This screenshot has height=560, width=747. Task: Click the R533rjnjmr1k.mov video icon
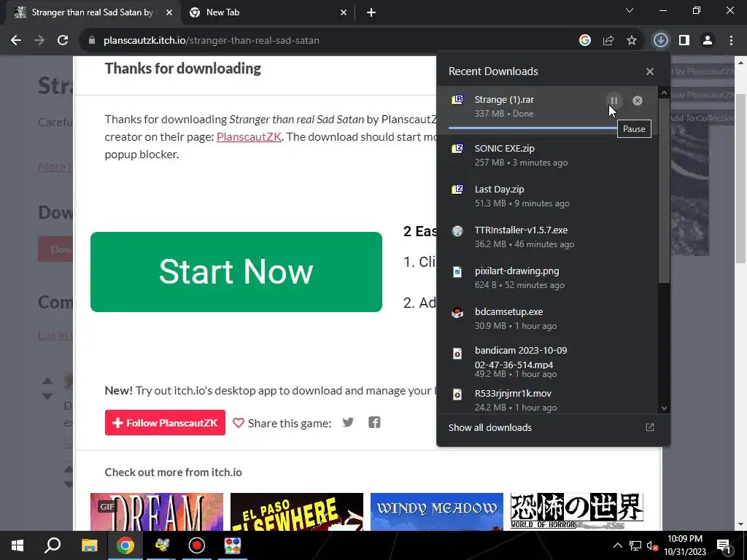pos(457,394)
